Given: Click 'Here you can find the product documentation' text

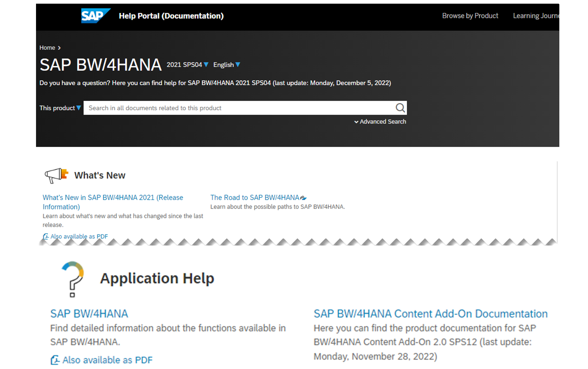Looking at the screenshot, I should [425, 342].
